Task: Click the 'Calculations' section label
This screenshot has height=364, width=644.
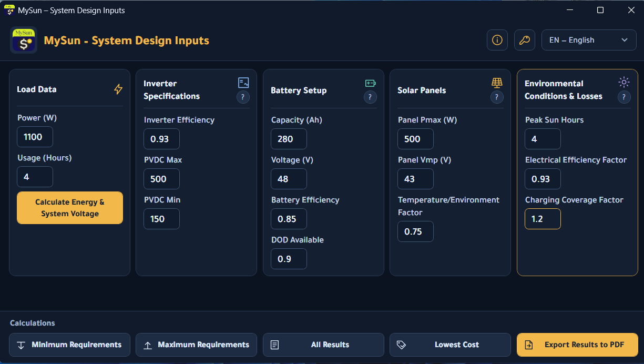Action: pyautogui.click(x=33, y=323)
